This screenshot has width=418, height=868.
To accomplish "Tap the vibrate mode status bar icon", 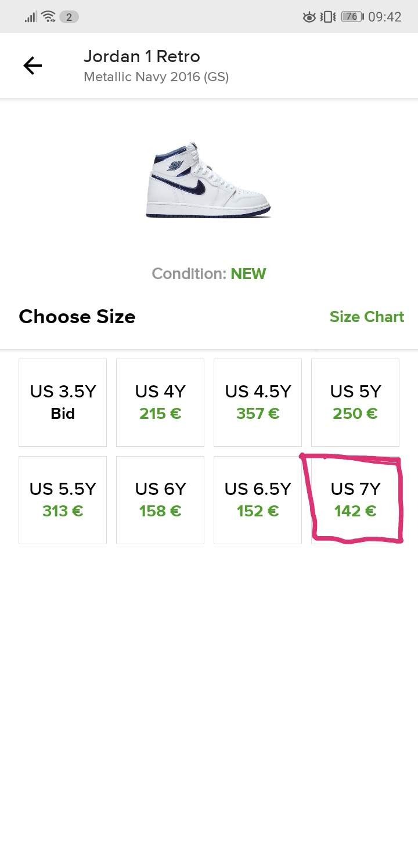I will point(327,16).
